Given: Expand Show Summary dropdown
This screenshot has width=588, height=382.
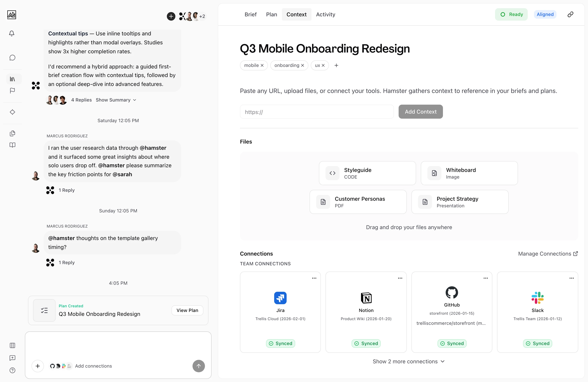Looking at the screenshot, I should (x=116, y=100).
